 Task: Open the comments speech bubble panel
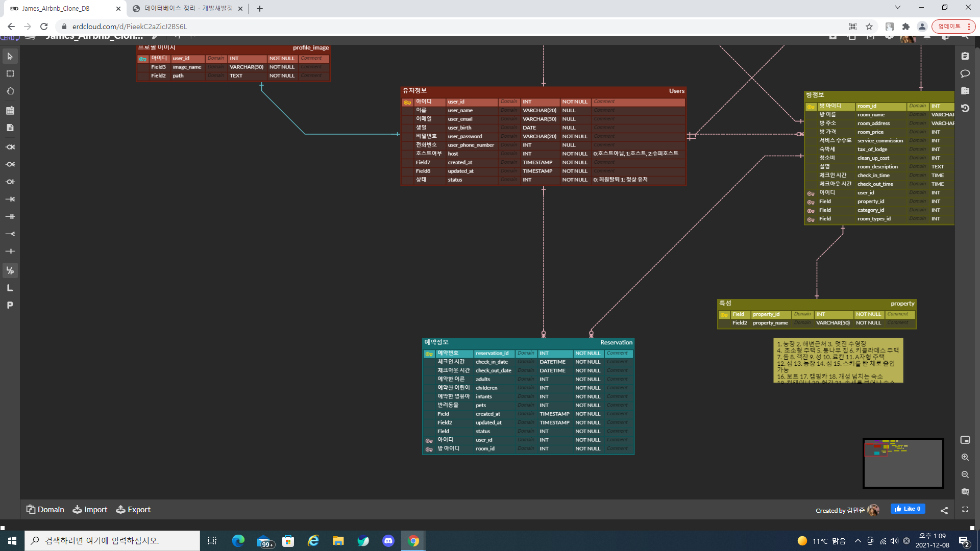965,73
